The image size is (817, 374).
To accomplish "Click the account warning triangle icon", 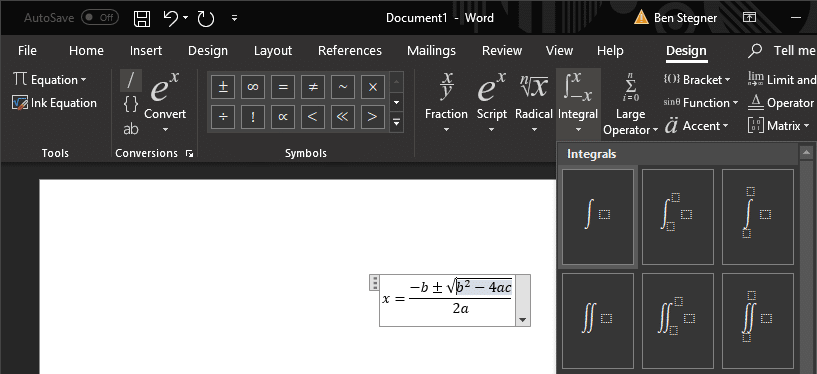I will 641,18.
